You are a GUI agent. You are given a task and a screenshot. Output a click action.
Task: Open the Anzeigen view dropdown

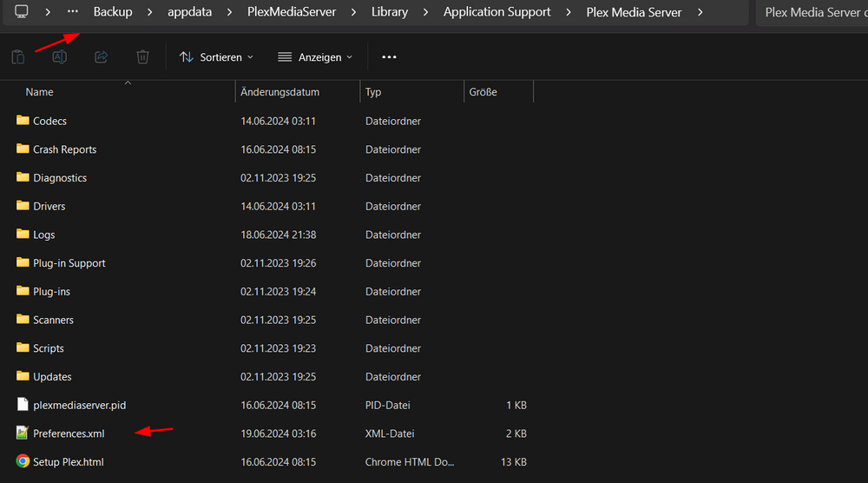[x=315, y=57]
